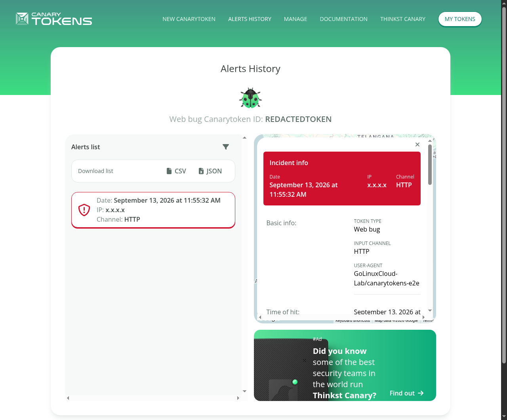Download alerts list as CSV
The height and width of the screenshot is (420, 507).
point(176,171)
